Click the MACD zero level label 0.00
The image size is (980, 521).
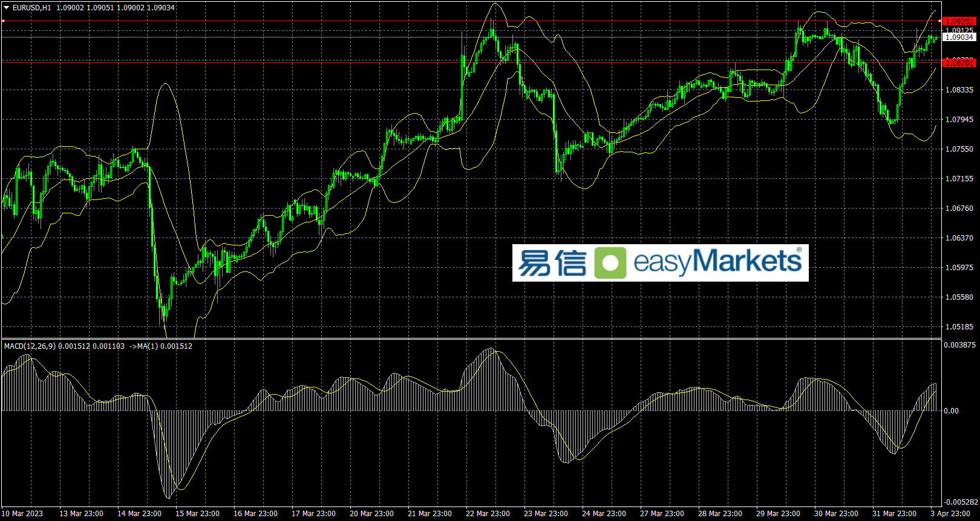[952, 411]
